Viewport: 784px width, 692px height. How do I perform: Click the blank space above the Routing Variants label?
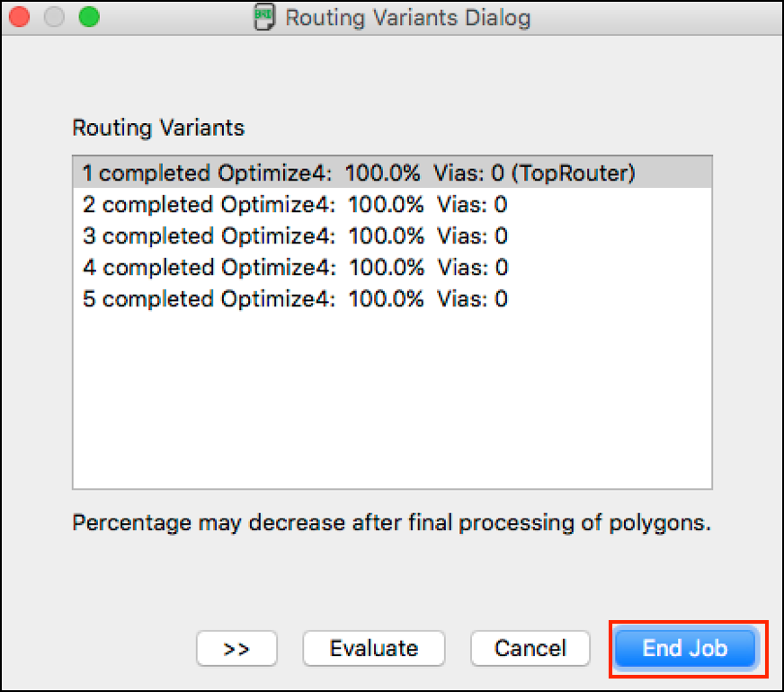[392, 75]
